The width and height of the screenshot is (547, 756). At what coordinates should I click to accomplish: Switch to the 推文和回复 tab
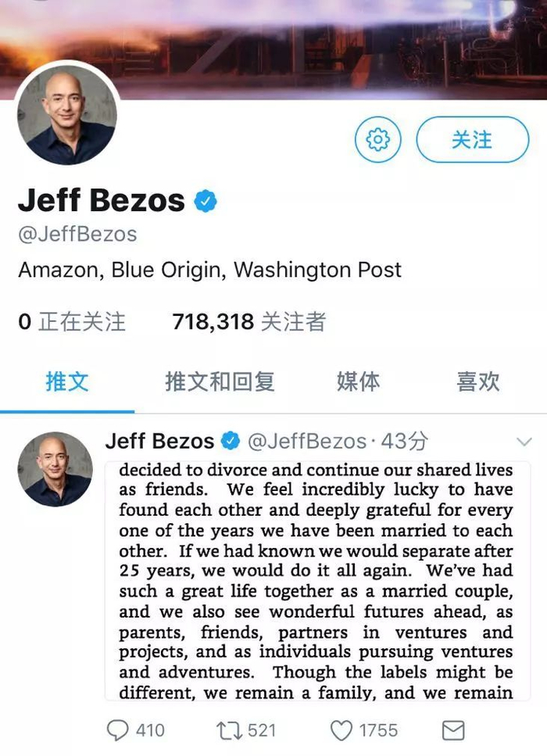pyautogui.click(x=220, y=382)
